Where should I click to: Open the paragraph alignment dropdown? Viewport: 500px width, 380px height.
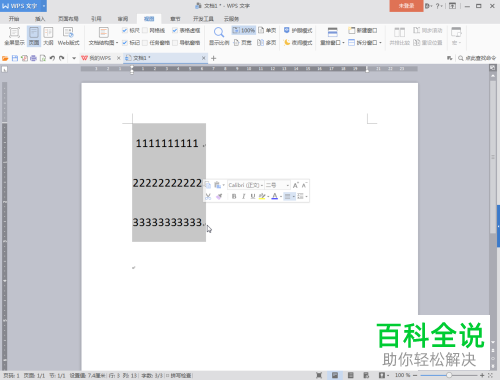[294, 197]
